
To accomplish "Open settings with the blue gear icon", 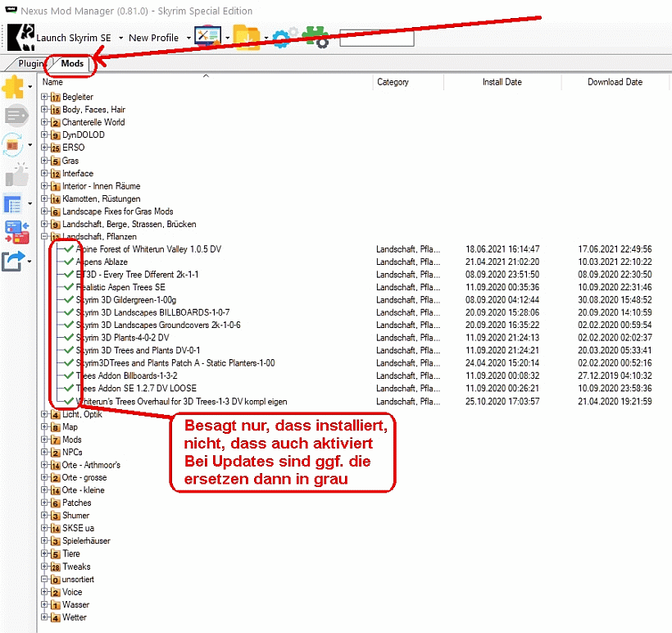I will coord(284,38).
